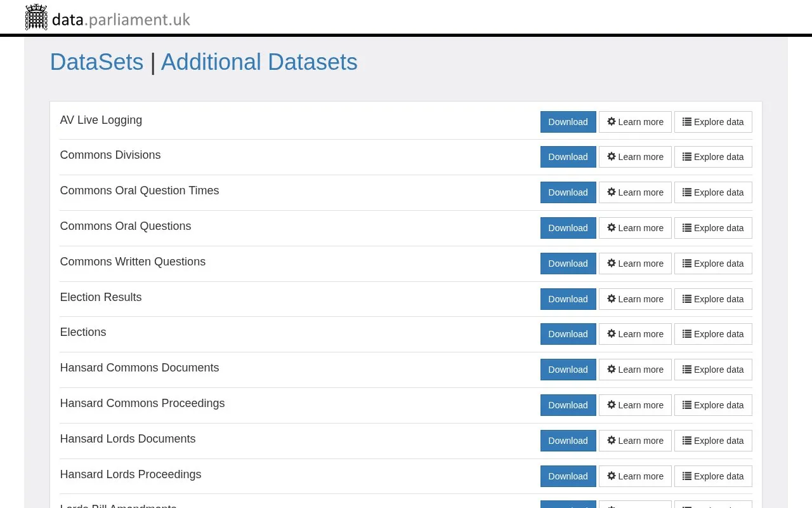
Task: Learn more about Hansard Commons Proceedings
Action: [635, 405]
